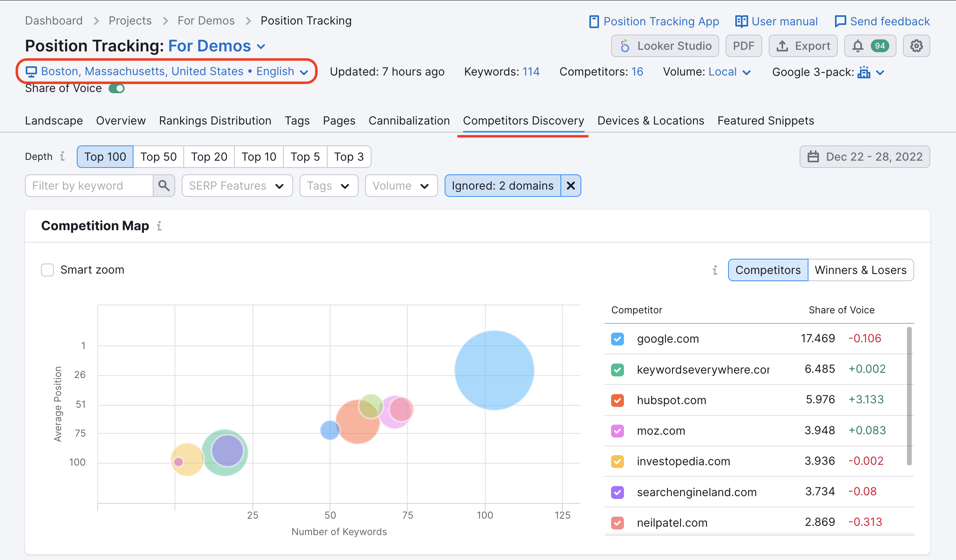Select the Top 10 depth option
The height and width of the screenshot is (560, 956).
pyautogui.click(x=259, y=156)
